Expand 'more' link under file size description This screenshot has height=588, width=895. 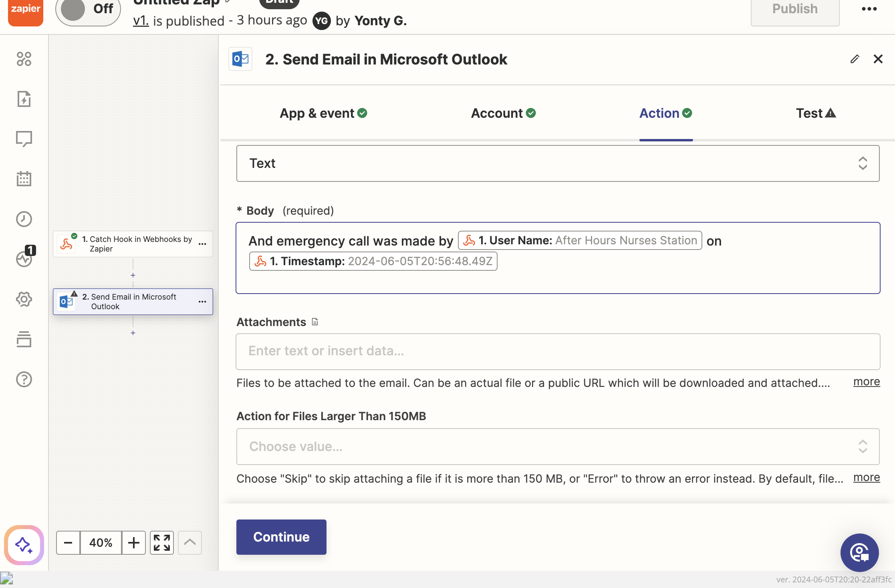[x=867, y=477]
